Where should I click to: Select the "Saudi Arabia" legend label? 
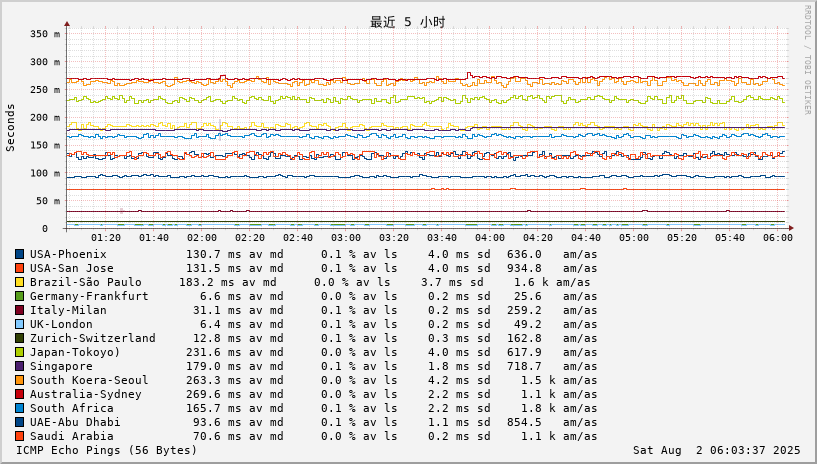pos(71,436)
